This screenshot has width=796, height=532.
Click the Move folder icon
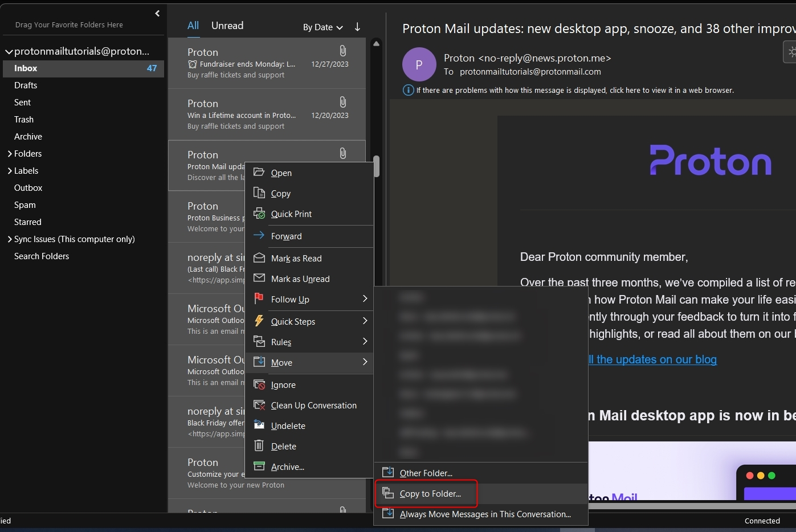pyautogui.click(x=259, y=362)
